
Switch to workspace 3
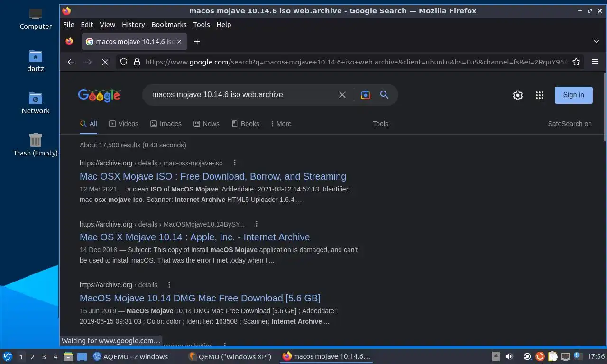44,357
